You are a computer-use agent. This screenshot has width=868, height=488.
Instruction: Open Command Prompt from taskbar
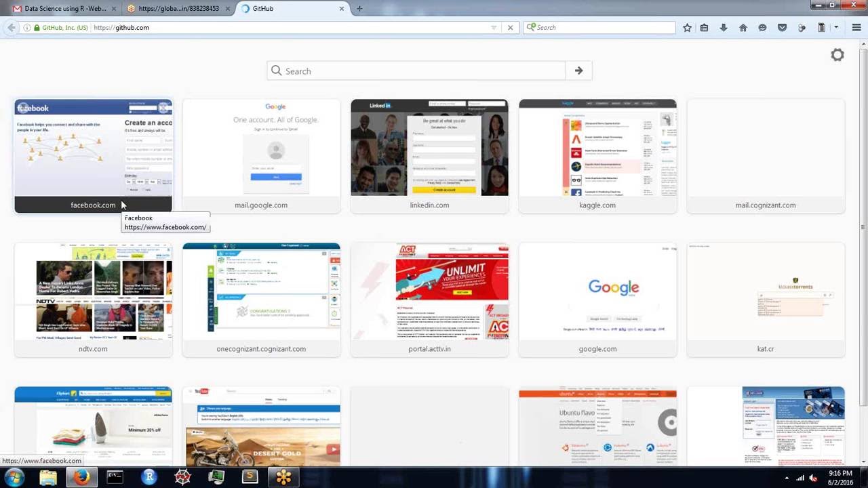115,477
